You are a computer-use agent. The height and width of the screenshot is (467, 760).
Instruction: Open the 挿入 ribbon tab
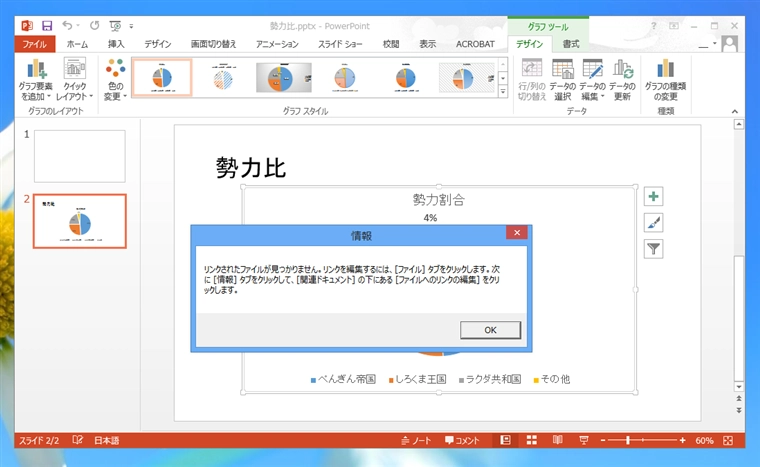point(116,44)
